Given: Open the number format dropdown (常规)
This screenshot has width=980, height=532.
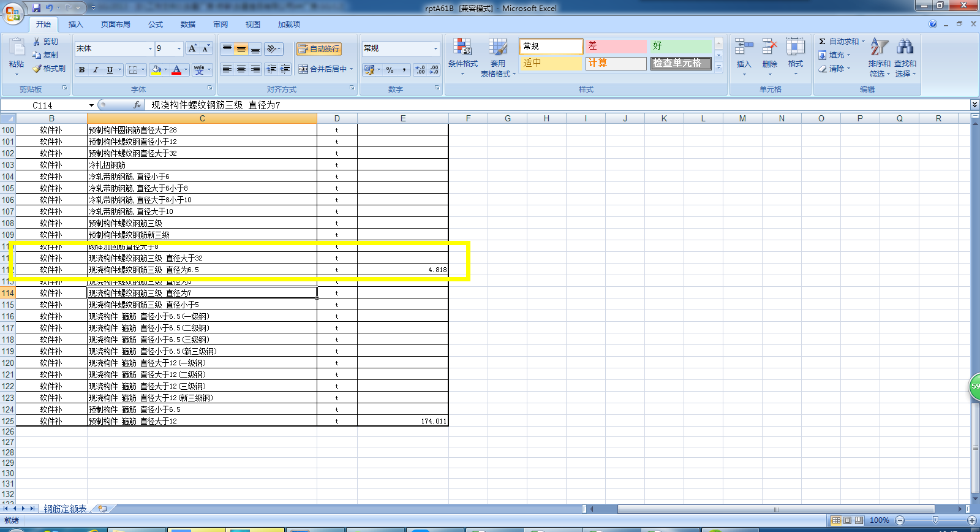Looking at the screenshot, I should [x=436, y=48].
